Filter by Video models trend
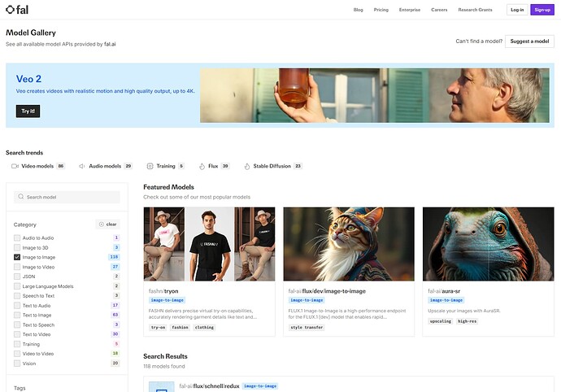This screenshot has height=392, width=561. coord(38,166)
